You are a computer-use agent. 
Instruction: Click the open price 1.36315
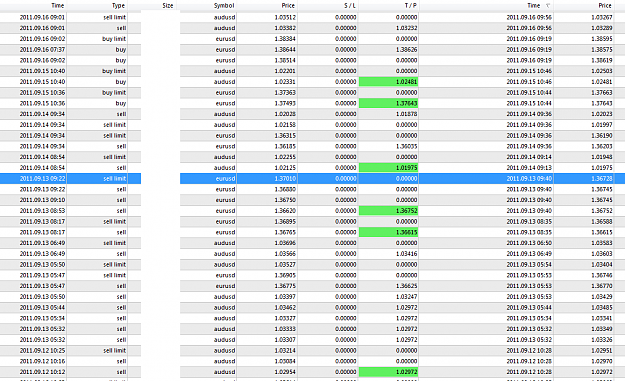[x=285, y=136]
